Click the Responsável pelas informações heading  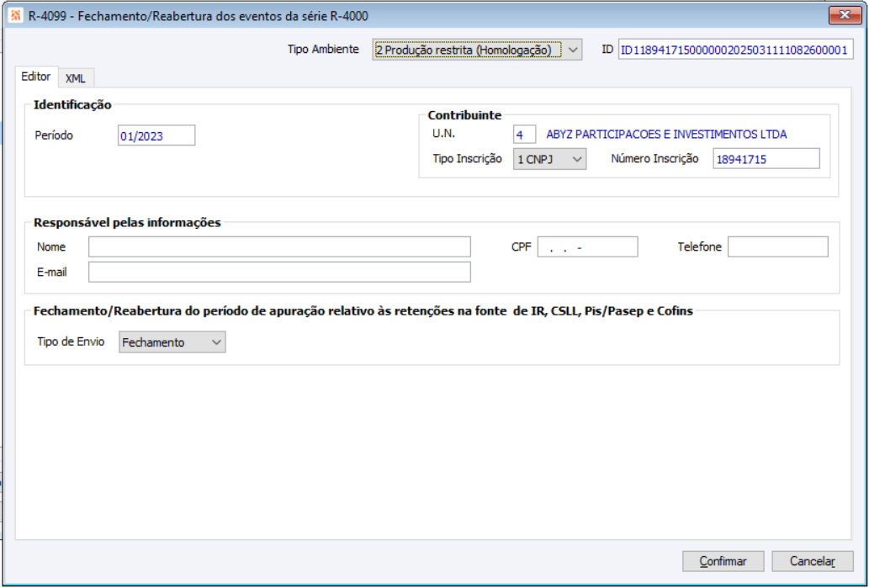click(x=128, y=223)
